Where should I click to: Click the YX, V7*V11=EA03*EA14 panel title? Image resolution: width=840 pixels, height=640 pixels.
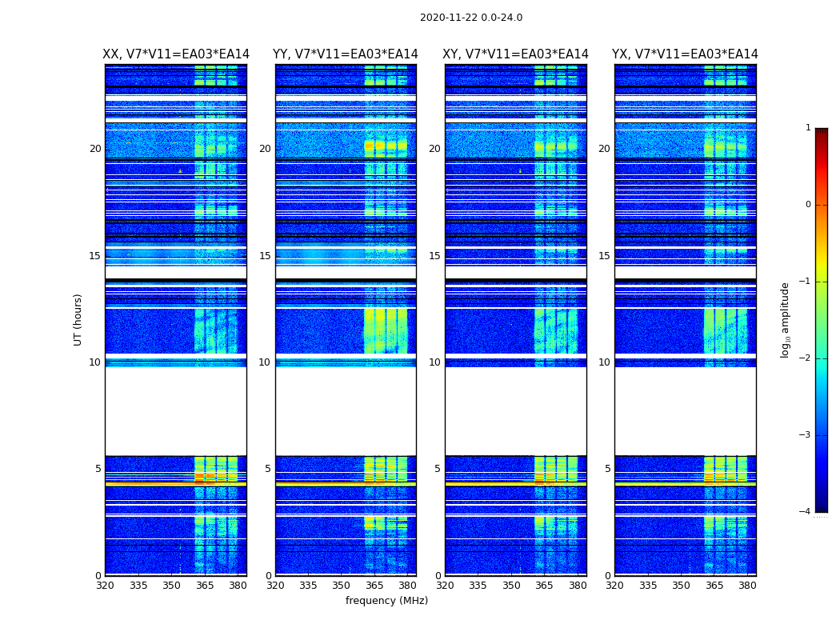pyautogui.click(x=685, y=54)
